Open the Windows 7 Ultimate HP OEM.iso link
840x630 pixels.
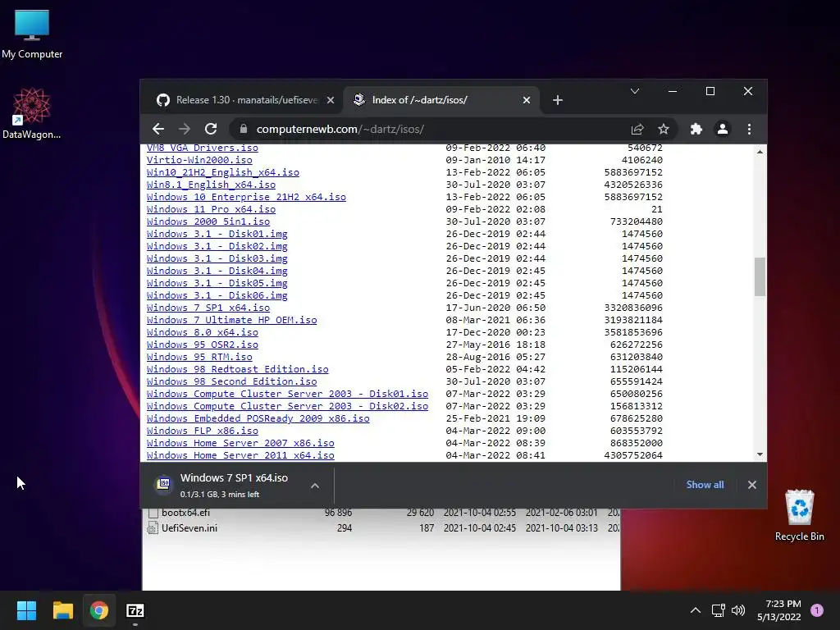coord(231,320)
